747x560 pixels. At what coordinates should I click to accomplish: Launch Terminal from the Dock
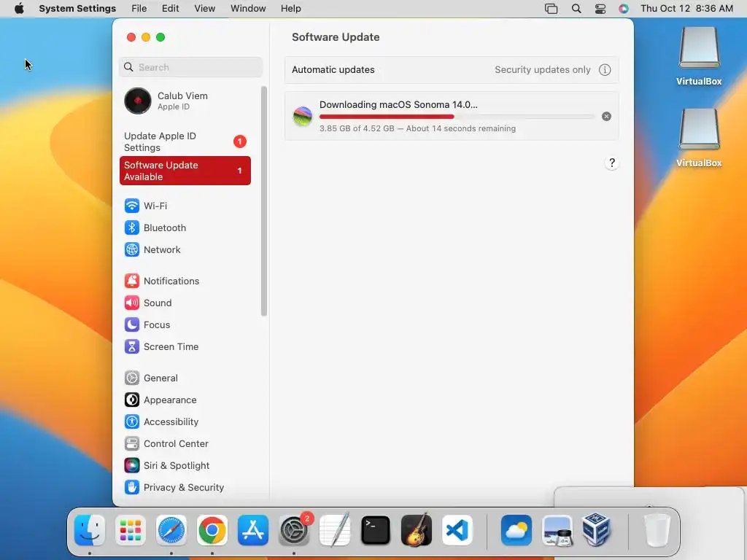[x=376, y=530]
